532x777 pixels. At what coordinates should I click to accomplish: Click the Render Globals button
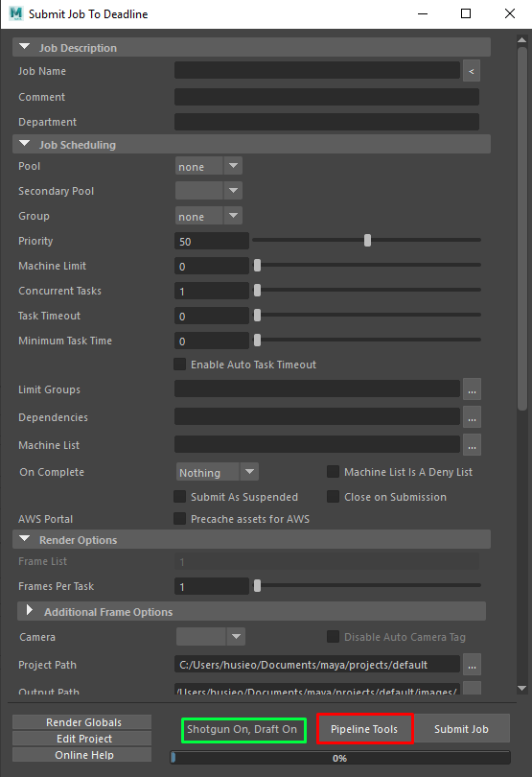(81, 722)
